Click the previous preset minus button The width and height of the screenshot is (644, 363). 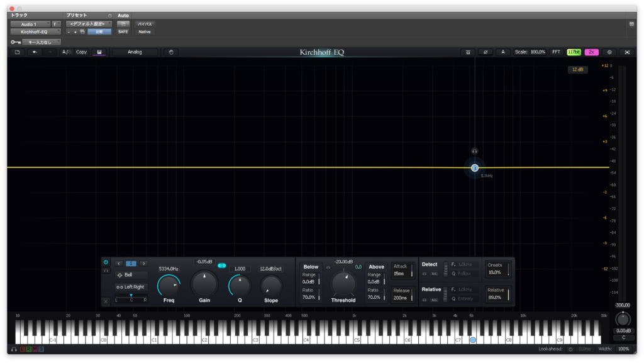69,31
